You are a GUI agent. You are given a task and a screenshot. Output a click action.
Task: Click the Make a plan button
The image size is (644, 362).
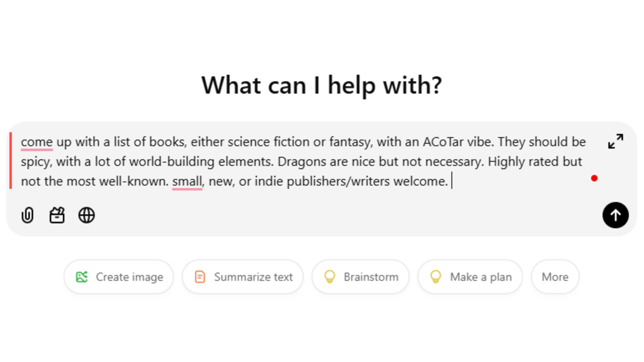click(x=470, y=277)
